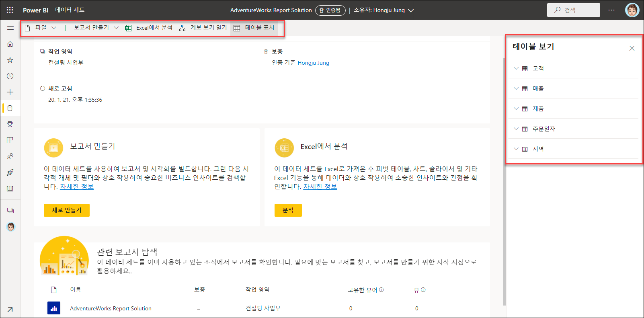Screen dimensions: 644x318
Task: Click 새로 만들기 button
Action: (x=67, y=210)
